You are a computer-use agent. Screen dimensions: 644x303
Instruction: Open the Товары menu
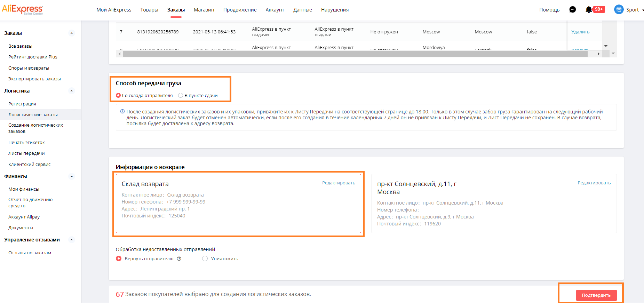click(149, 10)
